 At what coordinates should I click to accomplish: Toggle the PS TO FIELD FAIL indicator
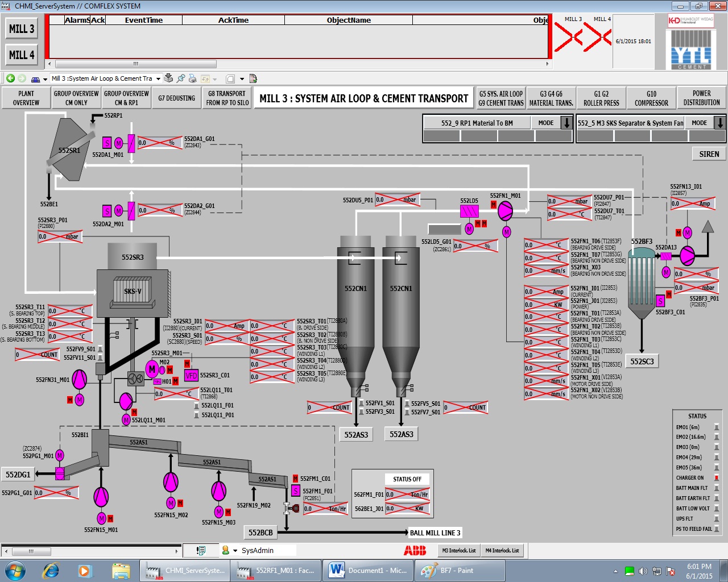point(717,529)
